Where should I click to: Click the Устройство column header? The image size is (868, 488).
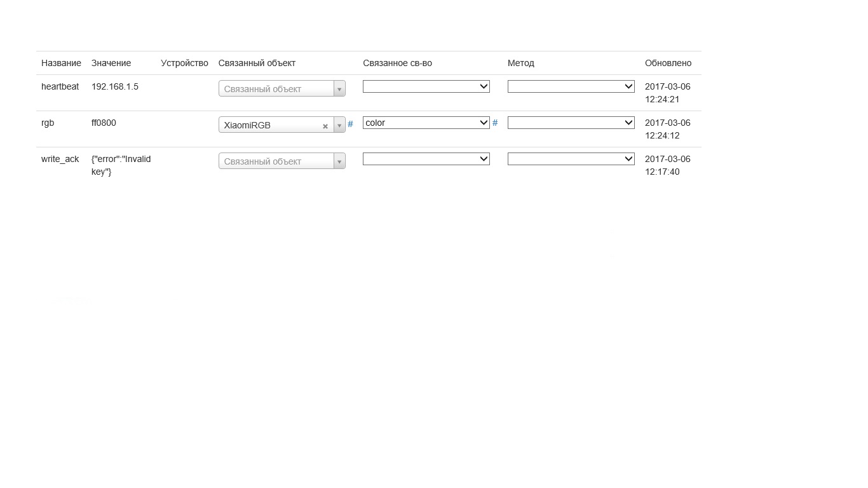coord(184,63)
